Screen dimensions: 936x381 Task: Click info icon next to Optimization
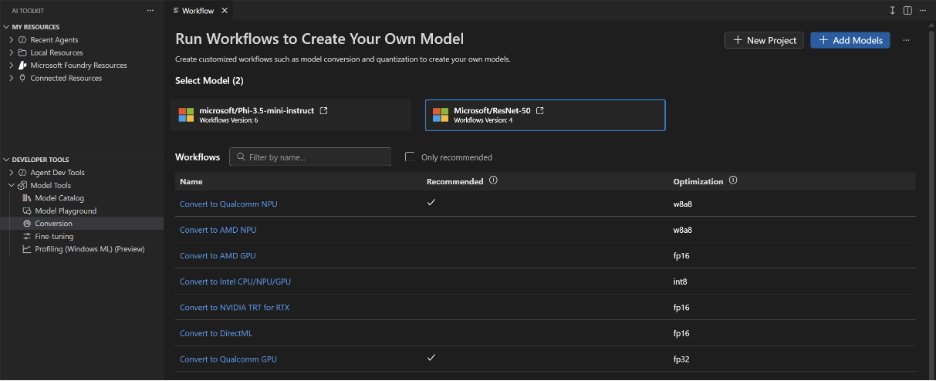pyautogui.click(x=733, y=180)
